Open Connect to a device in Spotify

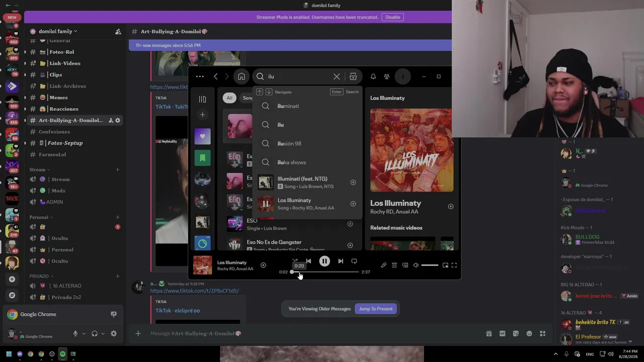pyautogui.click(x=405, y=265)
